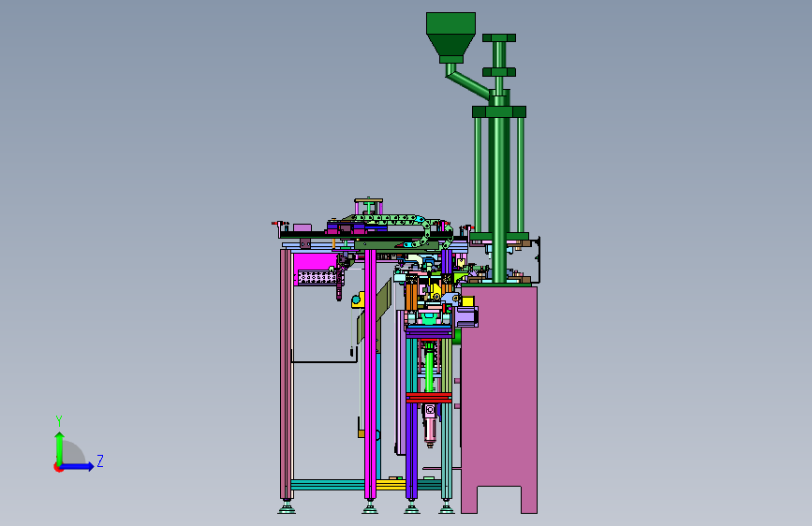Select the leftmost leveling foot
The height and width of the screenshot is (526, 812).
287,508
